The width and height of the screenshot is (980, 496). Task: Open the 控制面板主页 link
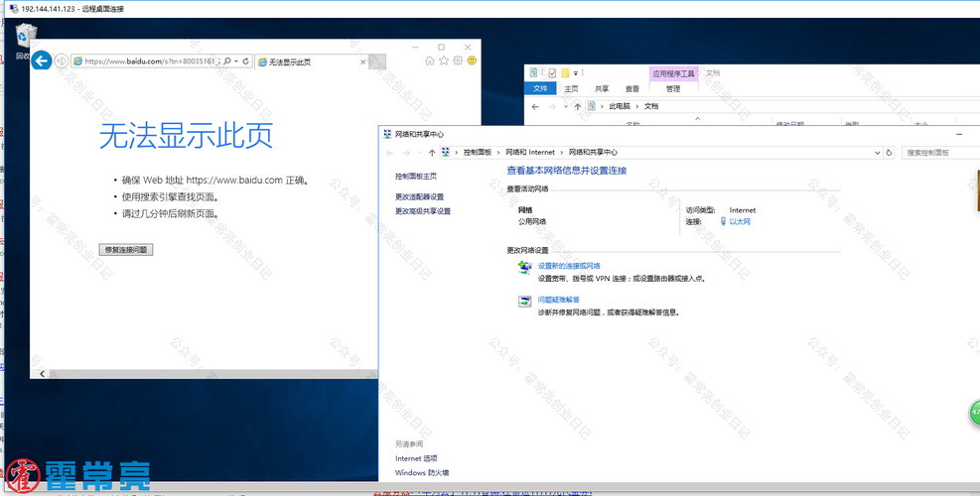pos(416,177)
